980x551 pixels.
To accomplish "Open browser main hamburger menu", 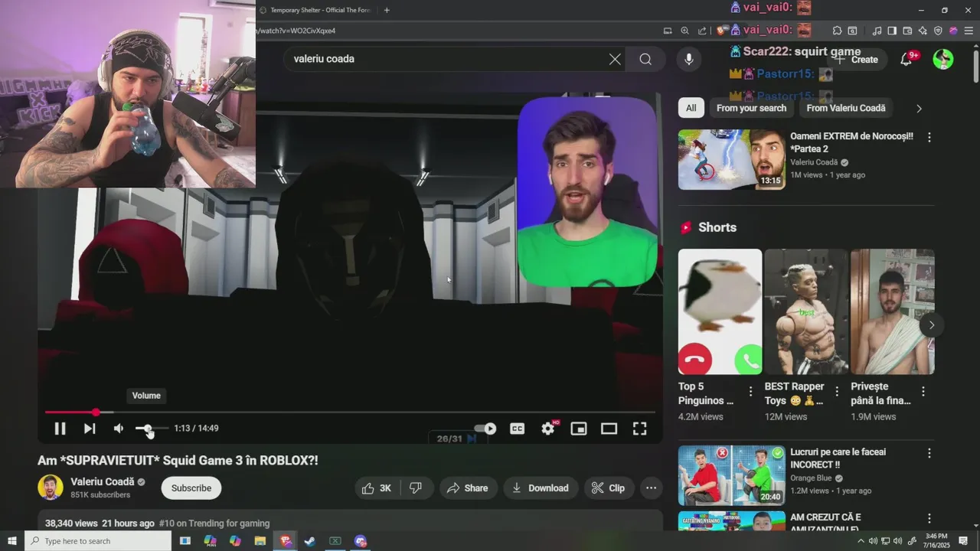I will (969, 31).
